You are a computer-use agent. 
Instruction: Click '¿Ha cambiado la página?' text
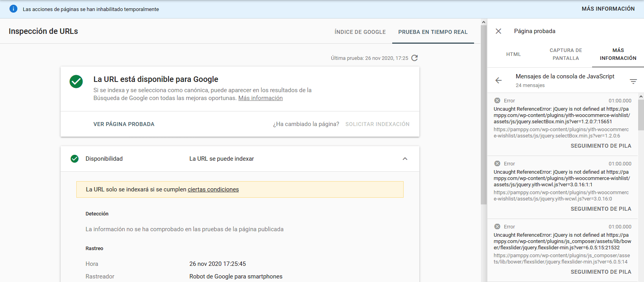[306, 124]
